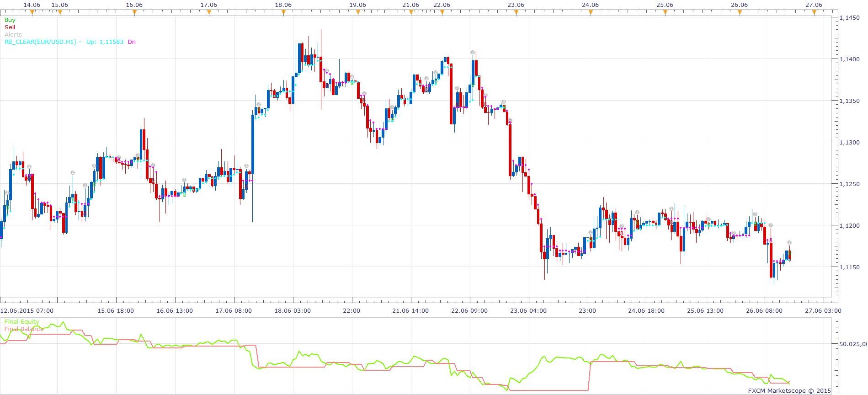Screen dimensions: 868x395
Task: Click the 1,1350 price axis label
Action: pos(850,101)
